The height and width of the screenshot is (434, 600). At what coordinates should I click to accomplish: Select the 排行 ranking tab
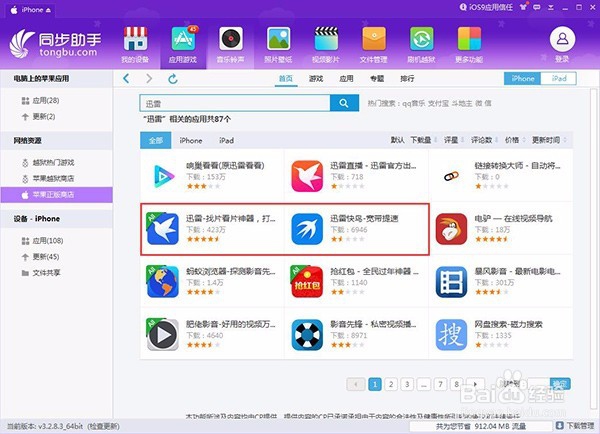point(407,78)
